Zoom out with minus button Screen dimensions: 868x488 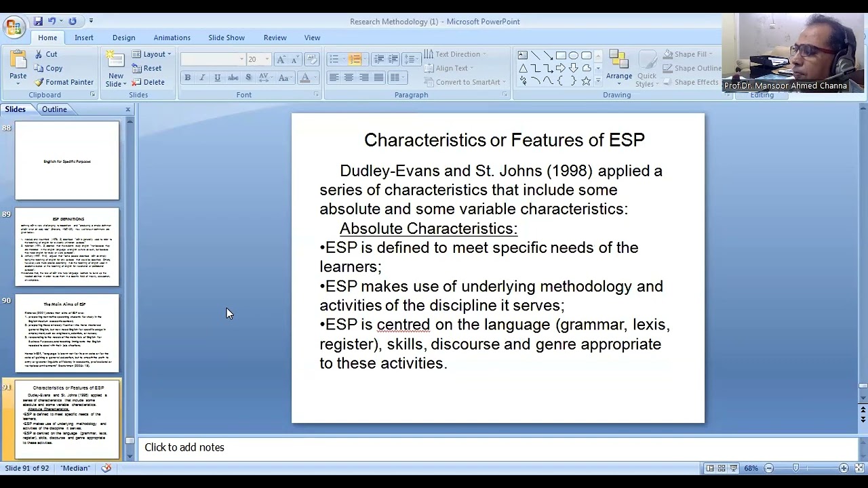coord(769,468)
